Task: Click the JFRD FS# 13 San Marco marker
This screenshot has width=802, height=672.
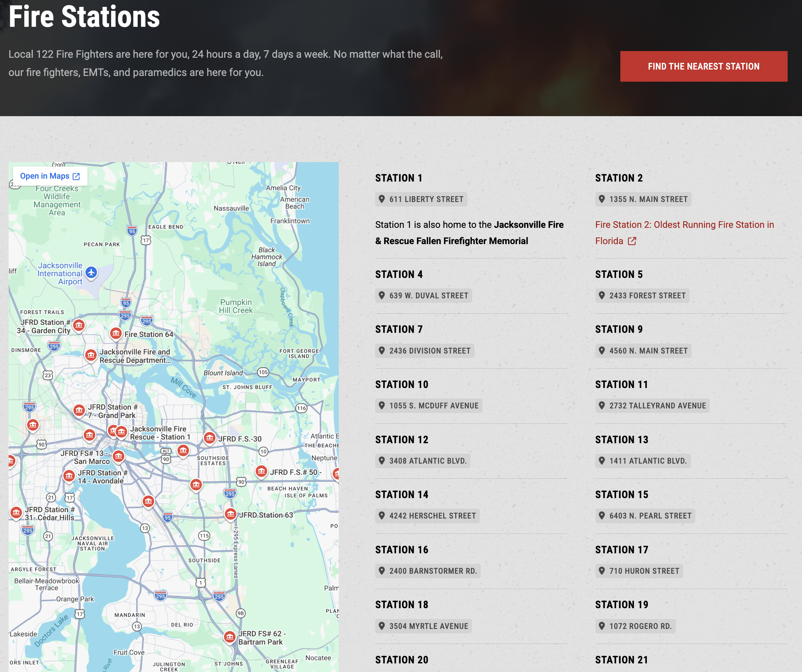Action: pos(119,456)
